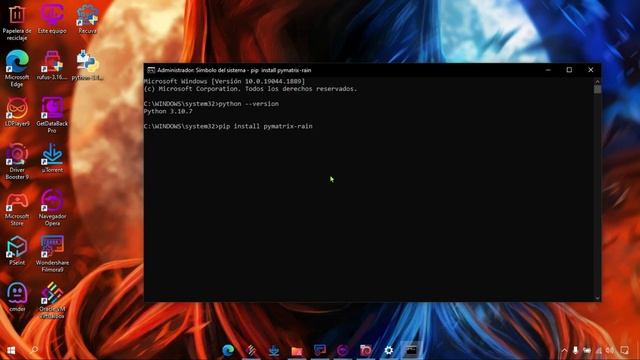The width and height of the screenshot is (640, 360).
Task: Open Settings gear icon in taskbar
Action: point(389,350)
